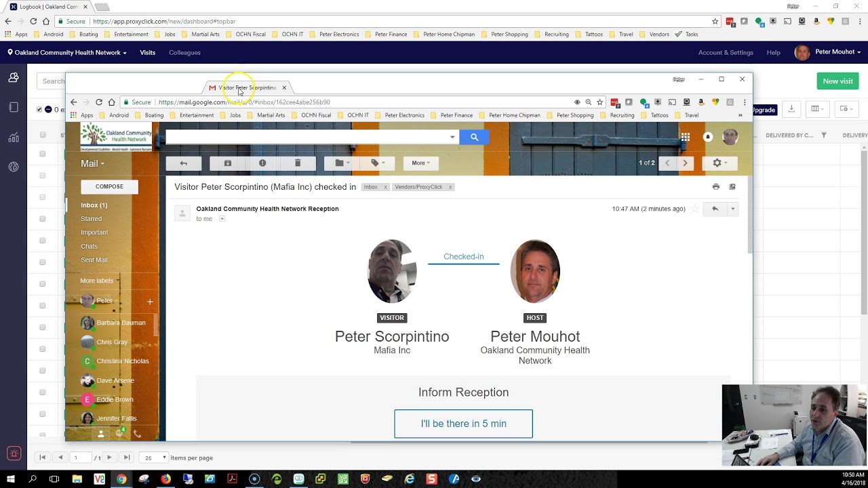The height and width of the screenshot is (488, 868).
Task: Check the first logbook row checkbox
Action: click(x=43, y=154)
